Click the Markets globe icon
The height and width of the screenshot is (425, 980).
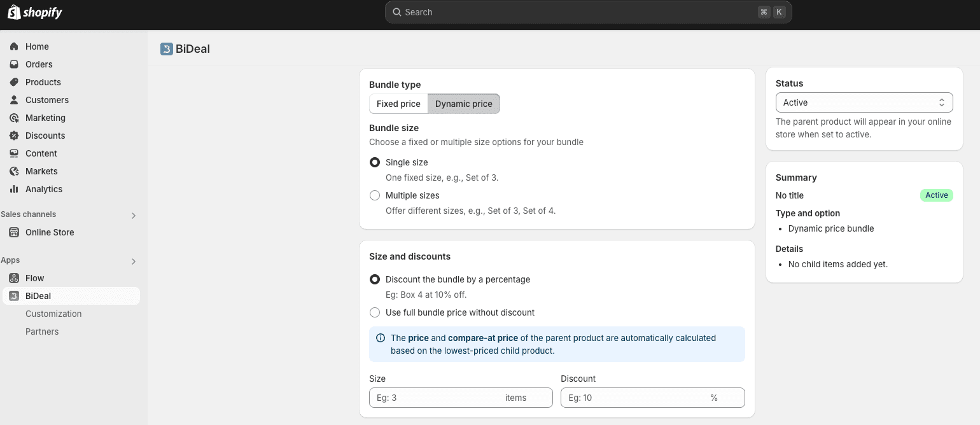pyautogui.click(x=14, y=171)
